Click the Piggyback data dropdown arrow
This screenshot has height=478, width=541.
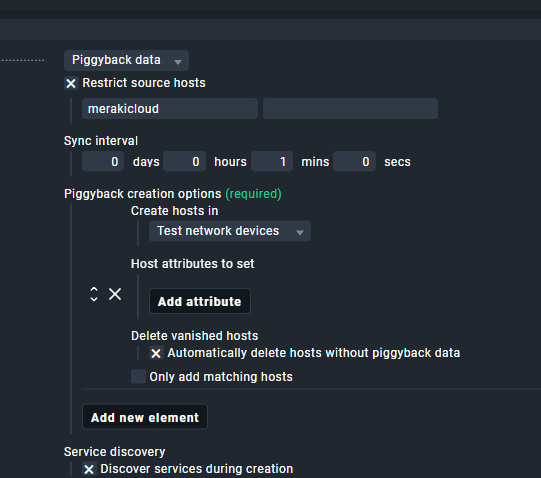point(178,62)
